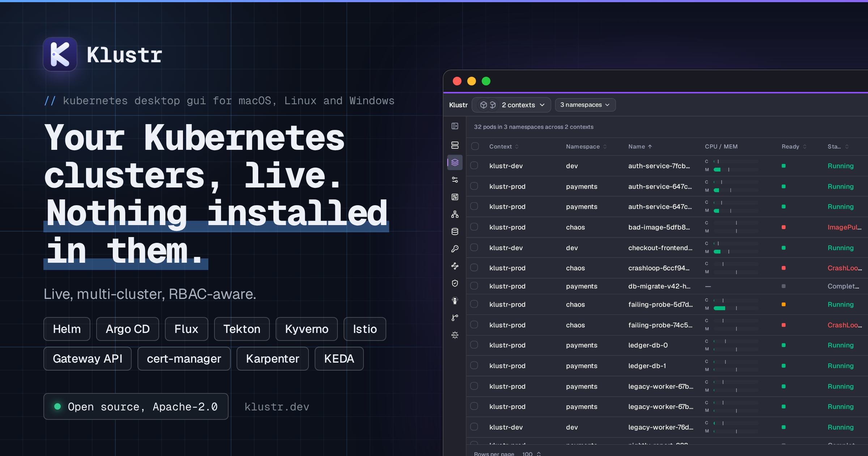868x456 pixels.
Task: Click the failing-probe-5d7d memory usage bar
Action: (x=736, y=308)
